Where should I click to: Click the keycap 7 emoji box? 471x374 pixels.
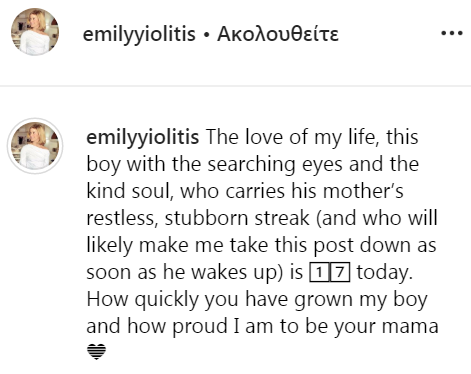click(x=340, y=272)
